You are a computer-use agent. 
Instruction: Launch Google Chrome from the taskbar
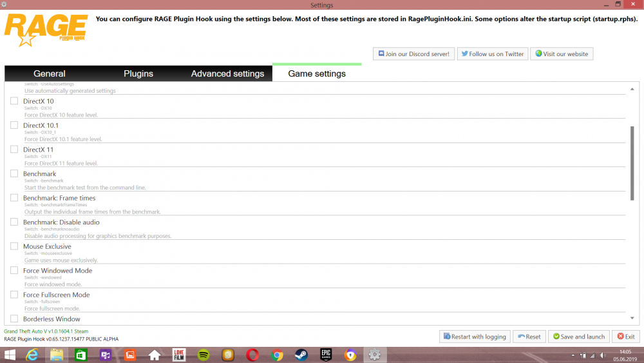[277, 355]
